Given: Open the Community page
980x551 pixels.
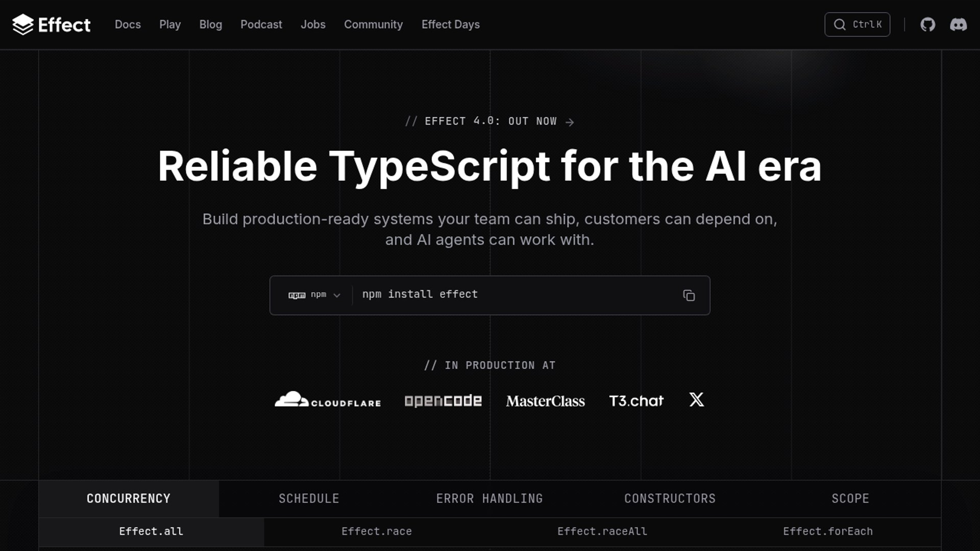Looking at the screenshot, I should point(373,24).
